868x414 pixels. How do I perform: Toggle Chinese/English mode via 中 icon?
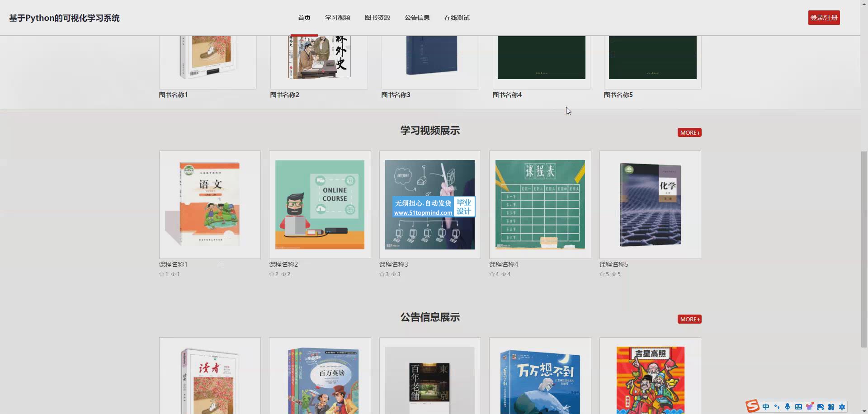(766, 407)
